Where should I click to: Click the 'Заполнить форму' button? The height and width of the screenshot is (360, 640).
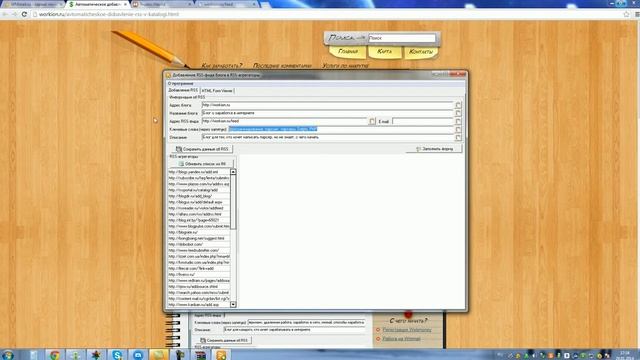[434, 149]
